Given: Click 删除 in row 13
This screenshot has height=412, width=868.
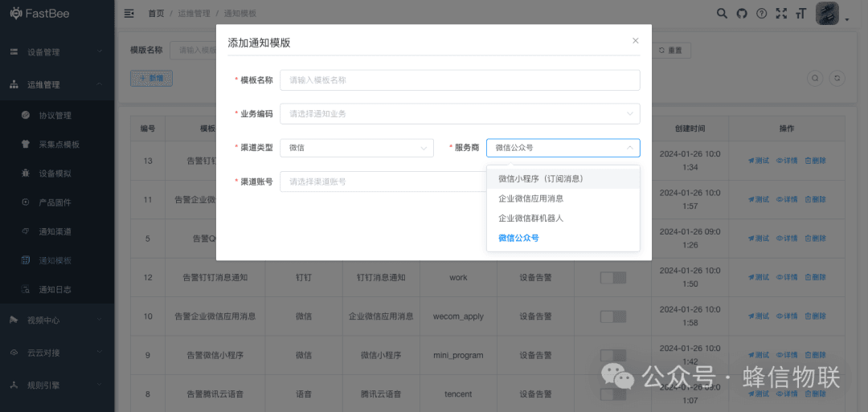Looking at the screenshot, I should (x=816, y=161).
